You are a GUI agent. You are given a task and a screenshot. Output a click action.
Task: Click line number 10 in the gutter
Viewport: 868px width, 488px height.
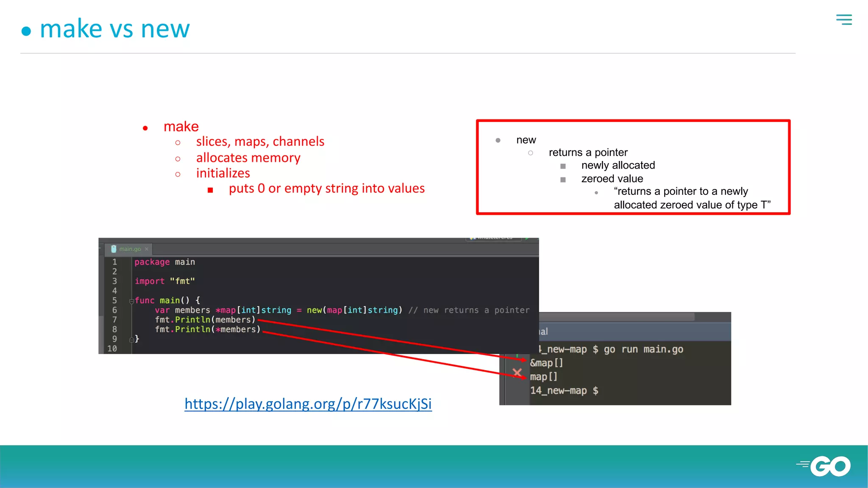pos(112,349)
